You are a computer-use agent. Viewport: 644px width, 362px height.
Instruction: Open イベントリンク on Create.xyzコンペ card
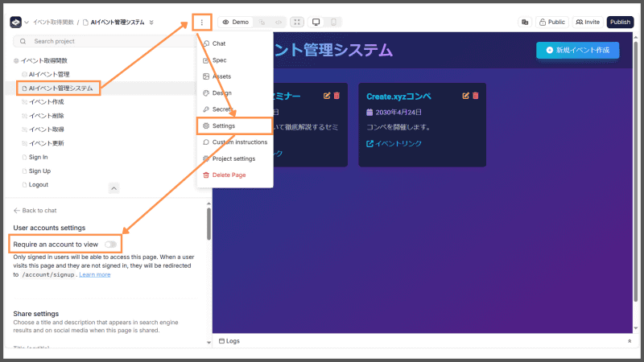tap(394, 144)
